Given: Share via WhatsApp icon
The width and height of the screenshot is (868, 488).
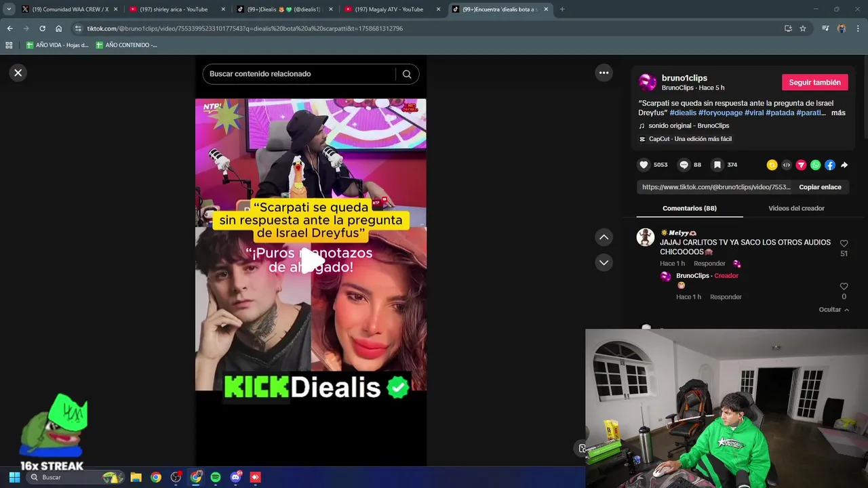Looking at the screenshot, I should [x=815, y=165].
